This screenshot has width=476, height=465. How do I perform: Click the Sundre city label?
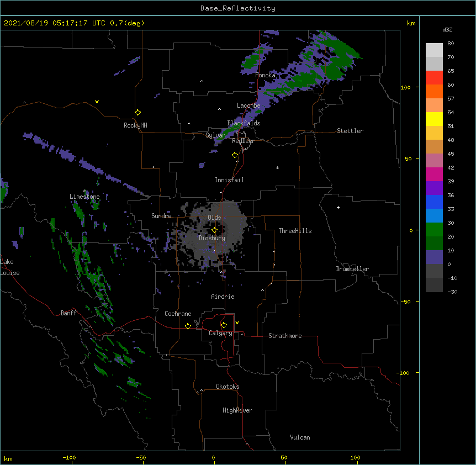pyautogui.click(x=161, y=216)
